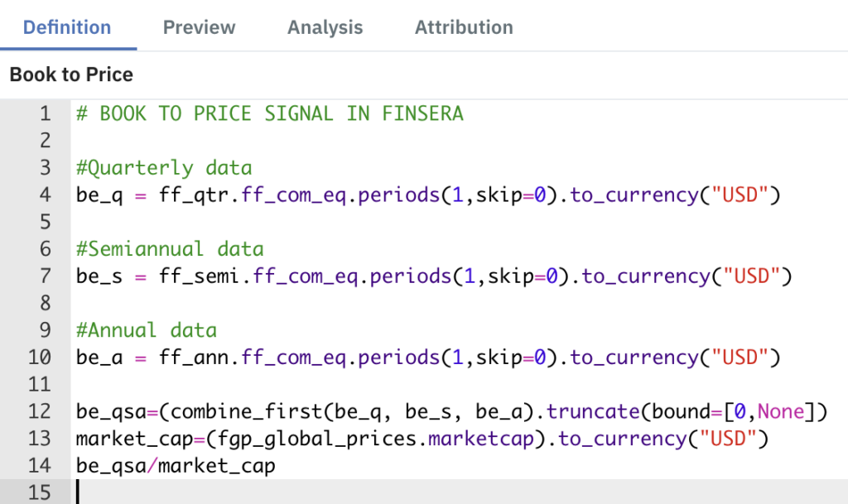The image size is (848, 504).
Task: Click the Definition tab
Action: [x=67, y=27]
